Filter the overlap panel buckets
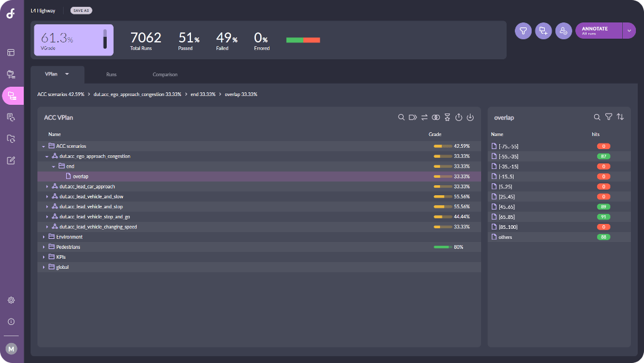Image resolution: width=644 pixels, height=363 pixels. pos(608,117)
